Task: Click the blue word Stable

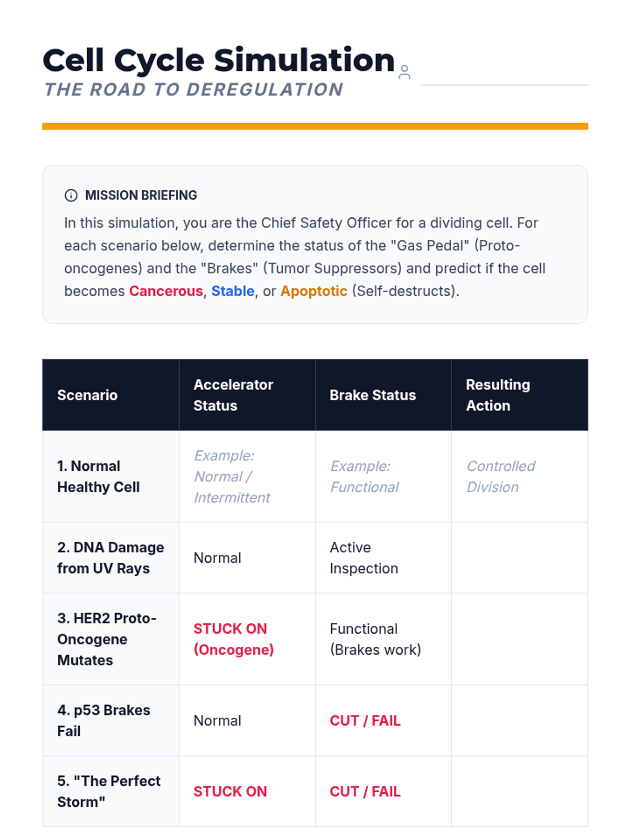Action: pyautogui.click(x=233, y=291)
